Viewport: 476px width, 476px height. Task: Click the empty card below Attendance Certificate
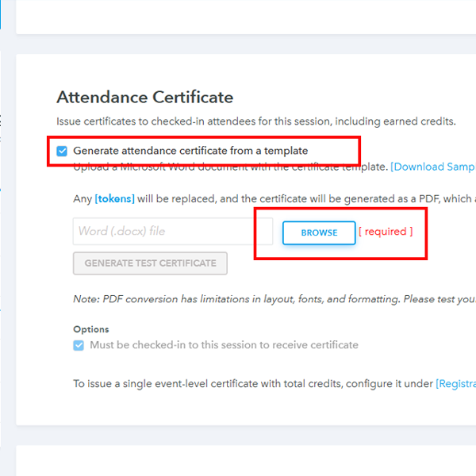tap(246, 460)
